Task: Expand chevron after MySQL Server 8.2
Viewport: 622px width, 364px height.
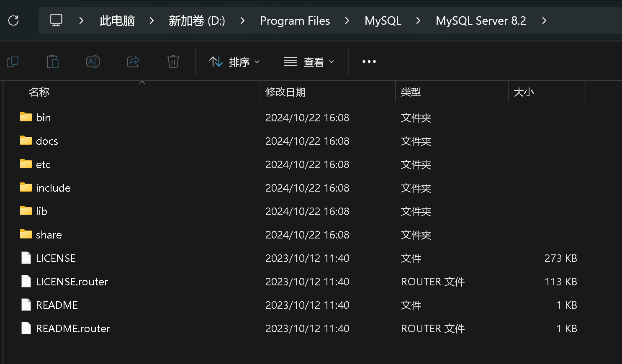Action: (x=544, y=21)
